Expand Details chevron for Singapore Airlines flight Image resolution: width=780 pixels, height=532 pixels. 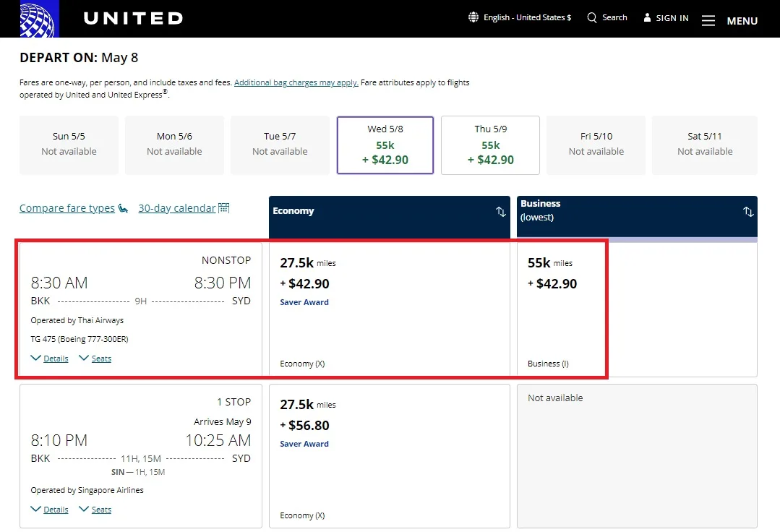click(x=36, y=509)
